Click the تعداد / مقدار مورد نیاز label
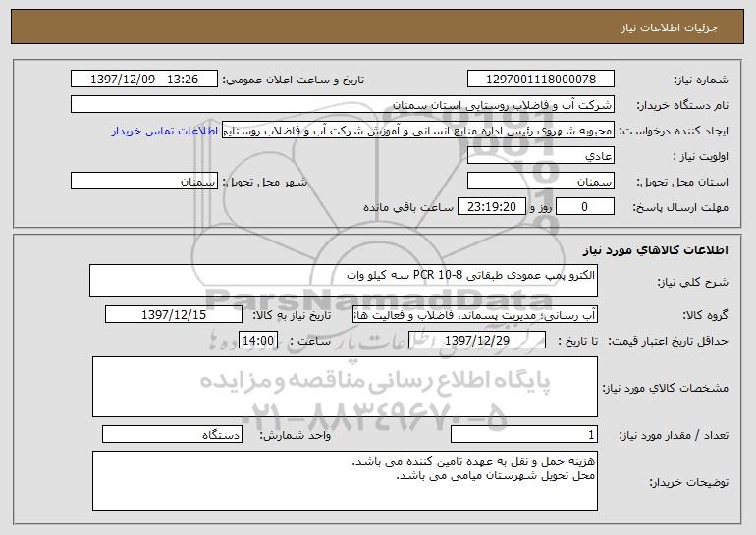Image resolution: width=756 pixels, height=535 pixels. 674,435
